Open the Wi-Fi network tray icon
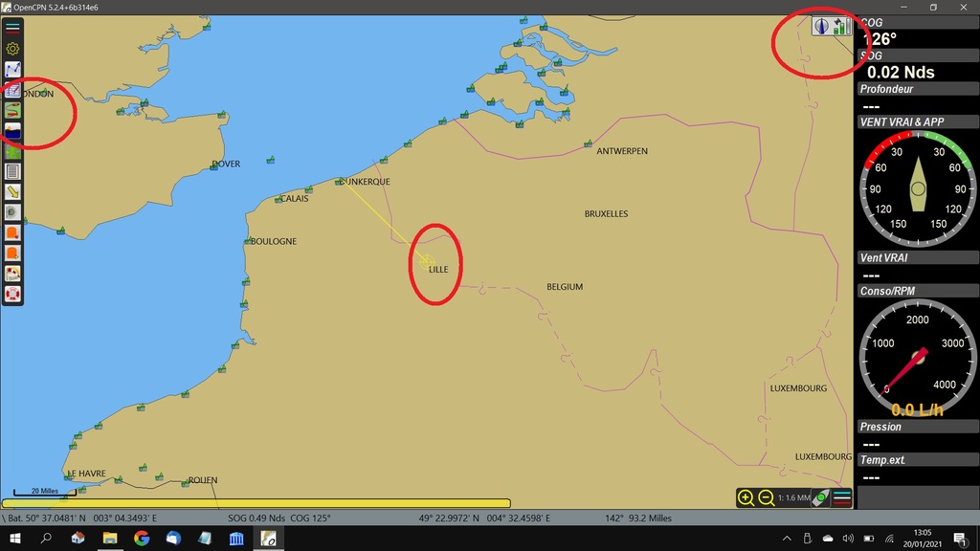The image size is (980, 551). tap(889, 539)
